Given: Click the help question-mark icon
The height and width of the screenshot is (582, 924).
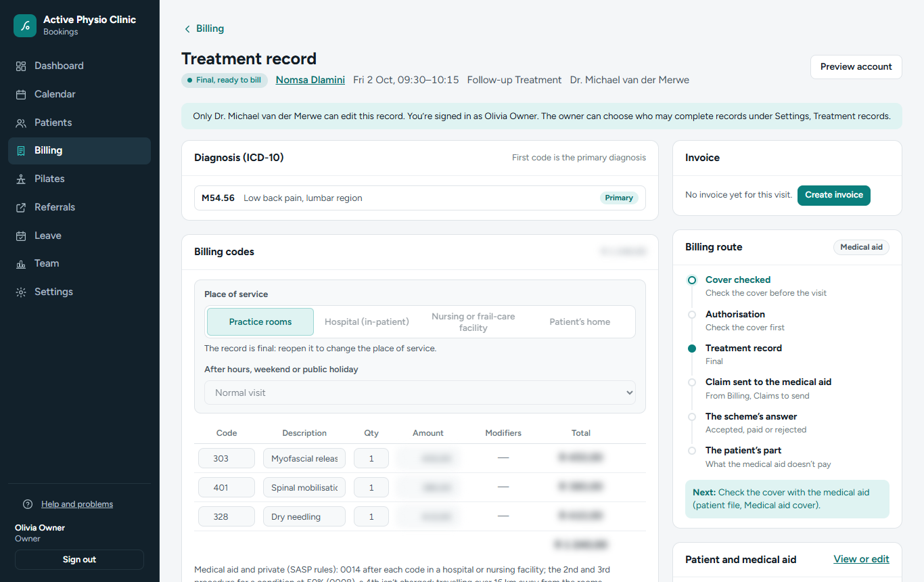Looking at the screenshot, I should (28, 504).
